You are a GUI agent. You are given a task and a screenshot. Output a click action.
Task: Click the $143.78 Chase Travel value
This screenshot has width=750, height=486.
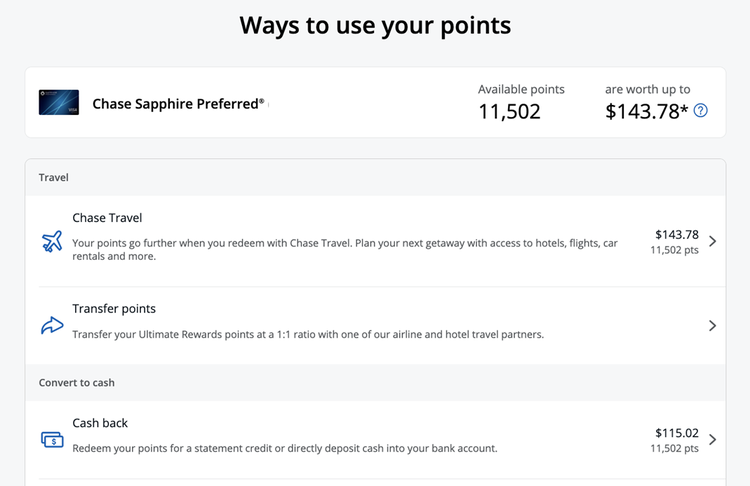coord(677,234)
